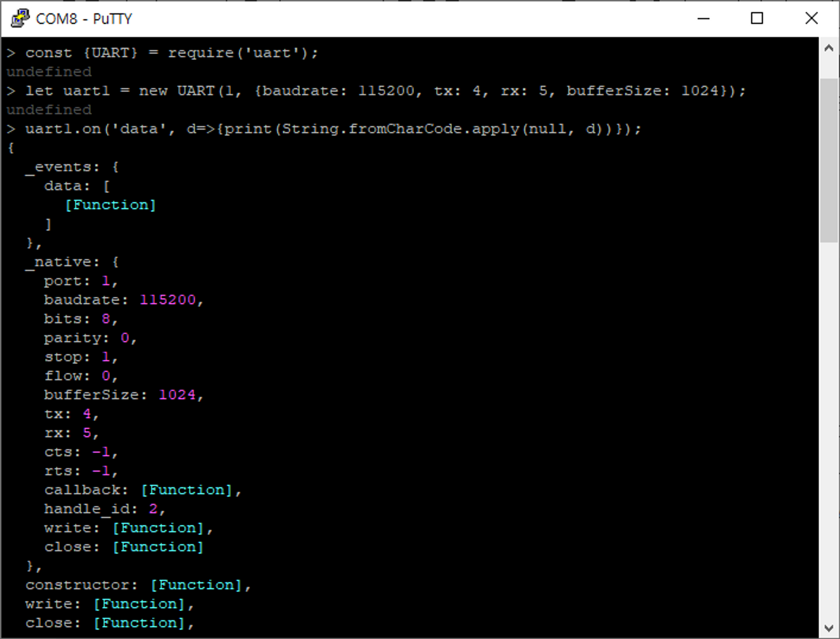The width and height of the screenshot is (840, 639).
Task: Click the require('uart') command line
Action: coord(164,52)
